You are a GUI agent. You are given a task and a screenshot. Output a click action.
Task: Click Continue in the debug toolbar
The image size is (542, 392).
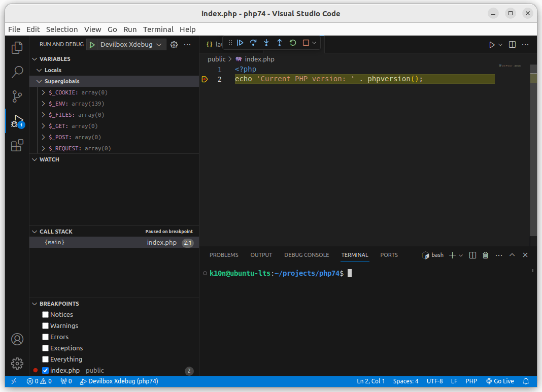pyautogui.click(x=241, y=43)
